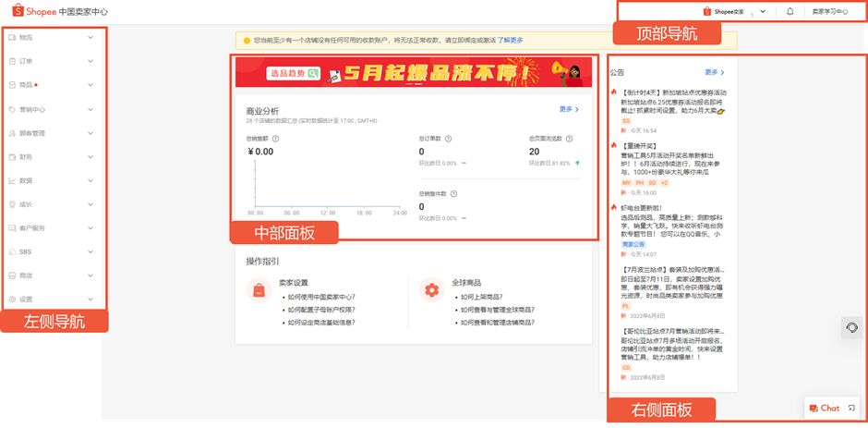
Task: Expand the 顾客管理 menu chevron
Action: [x=90, y=133]
